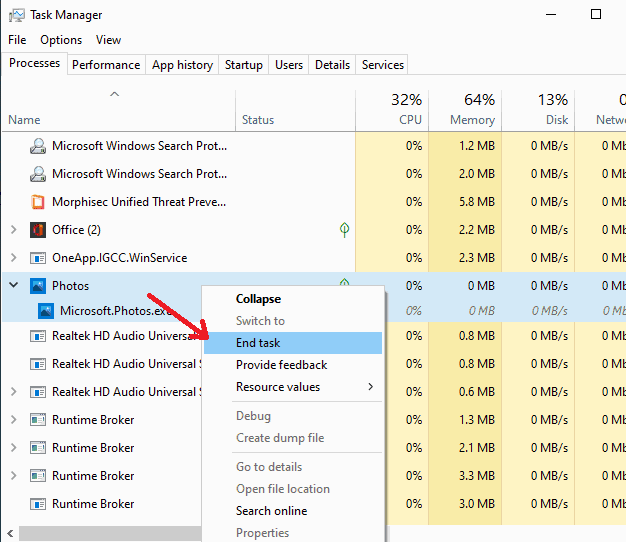Select the Processes tab
This screenshot has width=626, height=542.
[x=35, y=63]
